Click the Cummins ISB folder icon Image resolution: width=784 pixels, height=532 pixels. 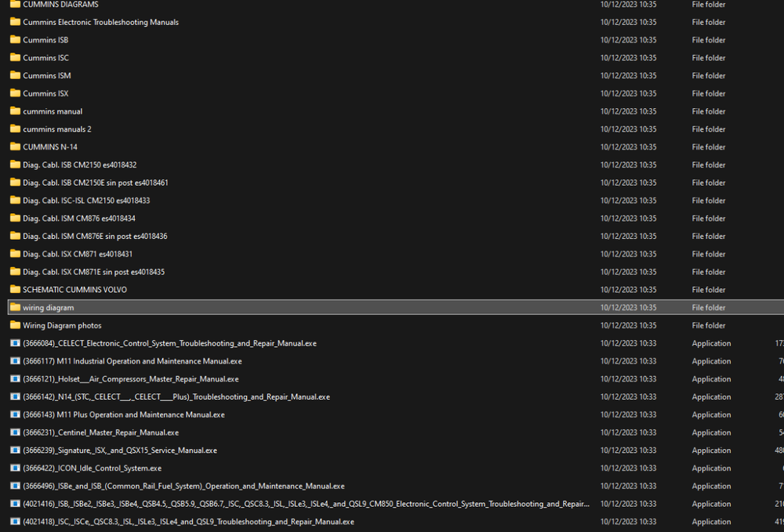pos(14,40)
